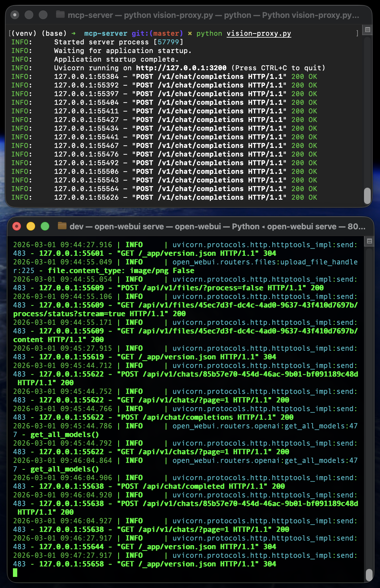Click the 'content HTTP/1.1" 200' line
The height and width of the screenshot is (588, 380).
(59, 340)
